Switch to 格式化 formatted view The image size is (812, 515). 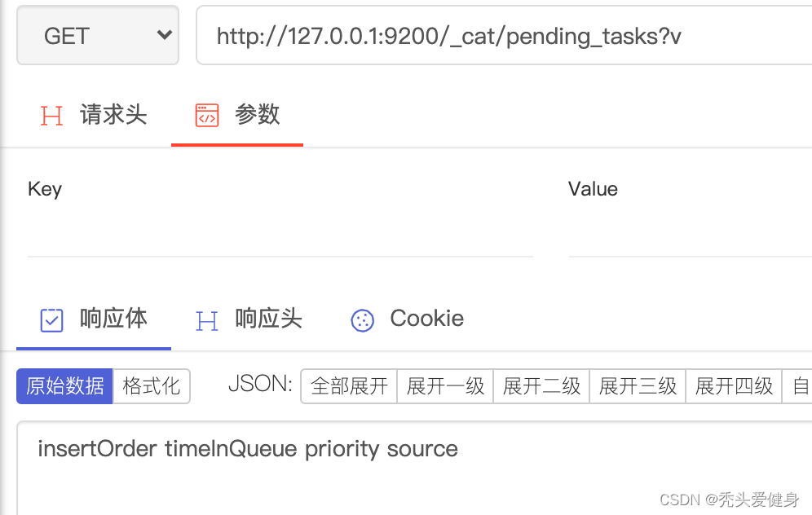tap(151, 386)
